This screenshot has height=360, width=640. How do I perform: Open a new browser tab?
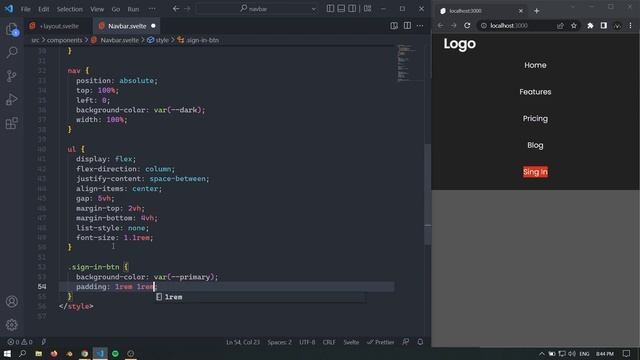537,11
